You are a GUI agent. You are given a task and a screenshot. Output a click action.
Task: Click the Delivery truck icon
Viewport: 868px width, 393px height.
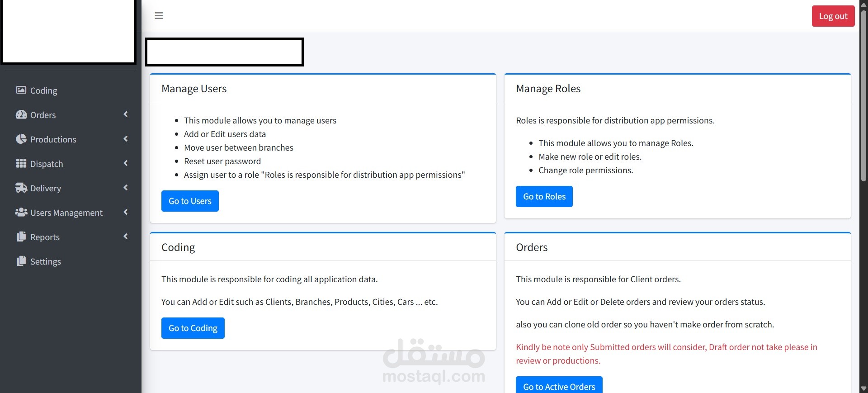point(21,188)
